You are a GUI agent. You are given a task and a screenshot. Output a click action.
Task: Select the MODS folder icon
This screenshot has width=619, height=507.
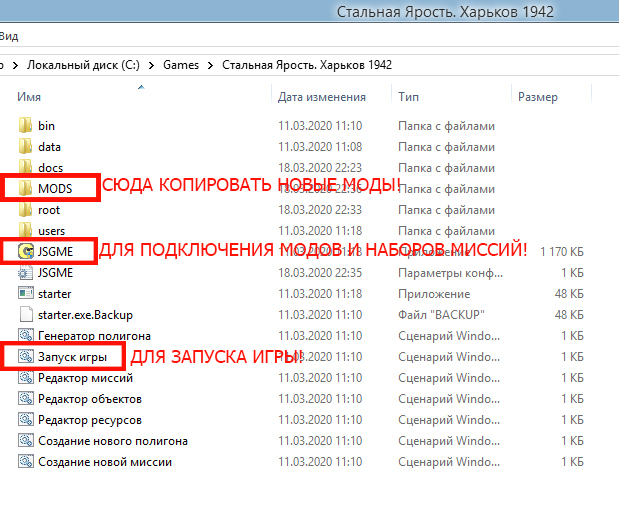(x=25, y=188)
